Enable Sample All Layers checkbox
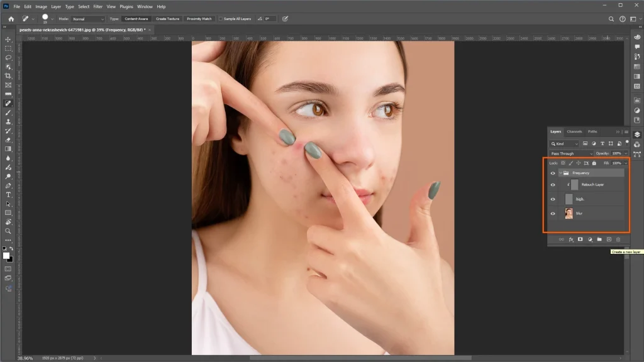Image resolution: width=644 pixels, height=362 pixels. pos(221,19)
